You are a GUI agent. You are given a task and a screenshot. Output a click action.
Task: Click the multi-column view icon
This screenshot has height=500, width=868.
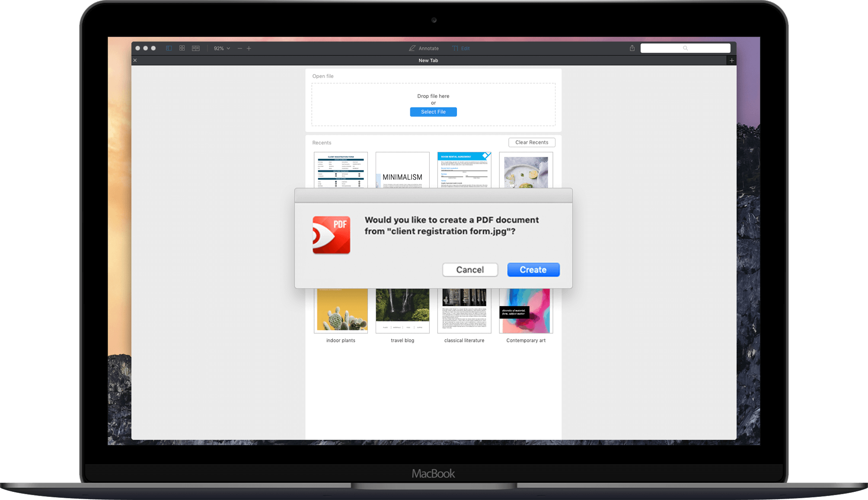(195, 48)
